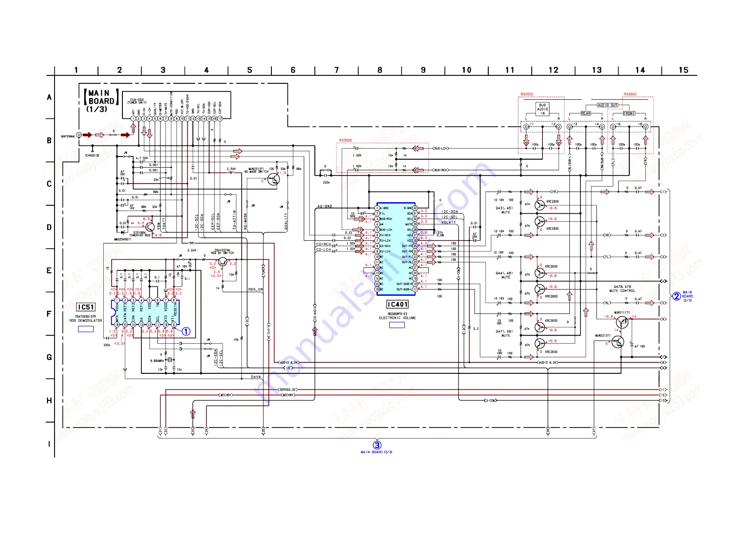Click tuner unit pin 17 E2P-SDA circle
Viewport: 745px width, 560px height.
click(x=220, y=118)
